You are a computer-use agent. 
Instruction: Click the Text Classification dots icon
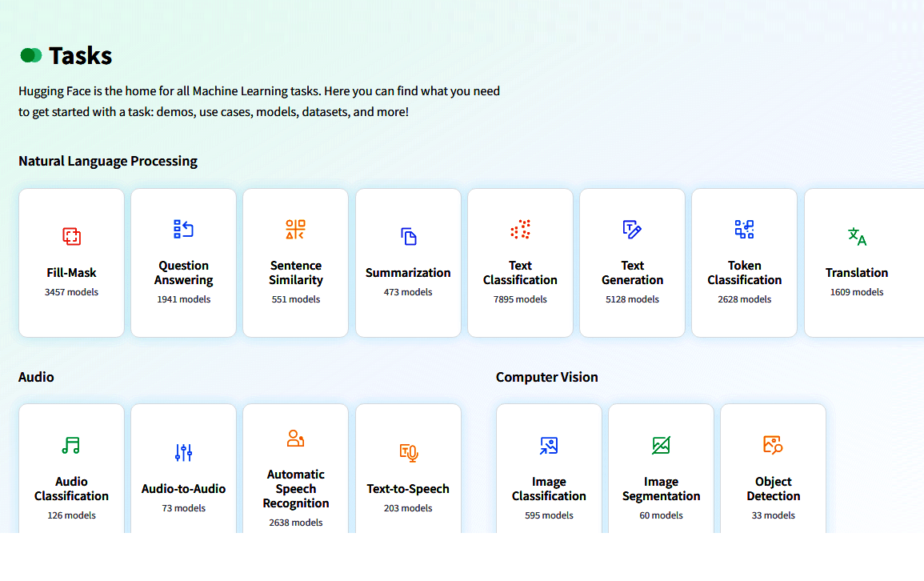[521, 230]
